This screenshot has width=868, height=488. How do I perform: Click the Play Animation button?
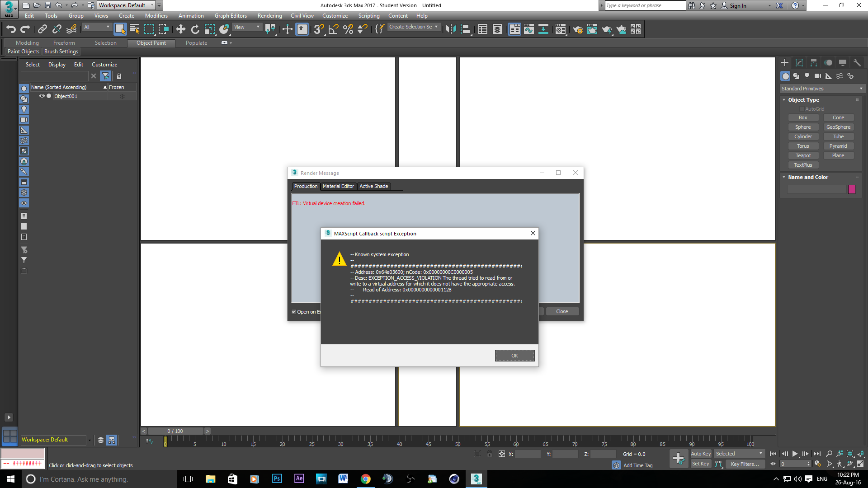[795, 454]
